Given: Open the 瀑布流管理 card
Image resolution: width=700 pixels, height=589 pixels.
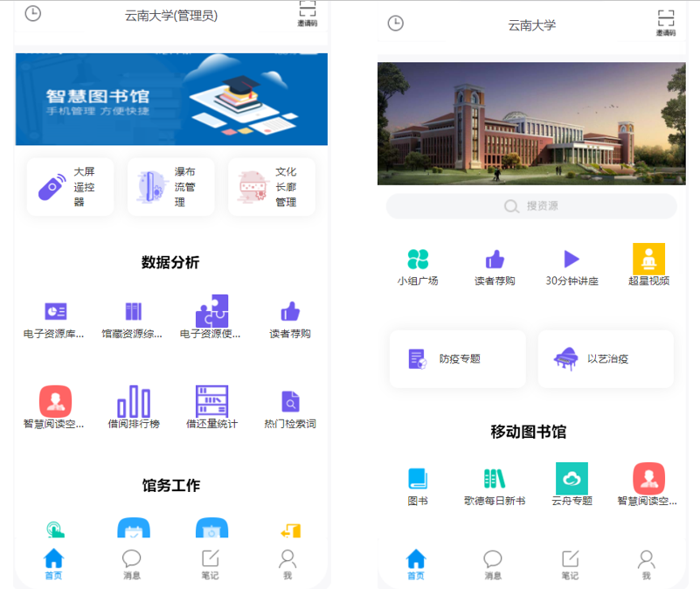Looking at the screenshot, I should tap(171, 187).
